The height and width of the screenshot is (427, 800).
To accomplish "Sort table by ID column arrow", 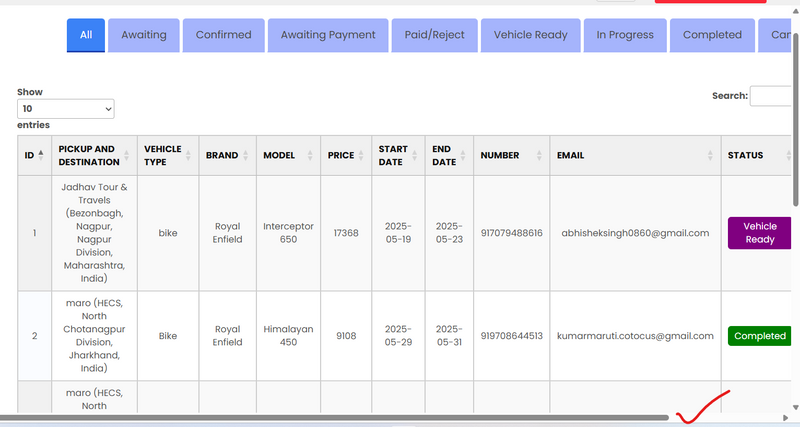I will pos(41,155).
